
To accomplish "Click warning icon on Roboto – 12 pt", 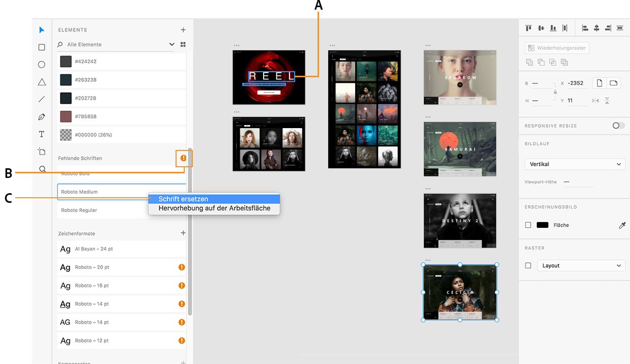I will (182, 340).
